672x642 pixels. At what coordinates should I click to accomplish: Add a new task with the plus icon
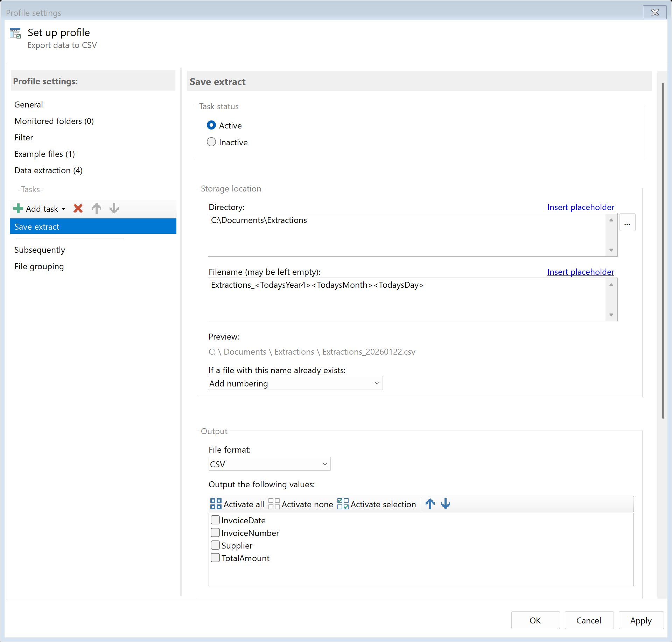(18, 208)
